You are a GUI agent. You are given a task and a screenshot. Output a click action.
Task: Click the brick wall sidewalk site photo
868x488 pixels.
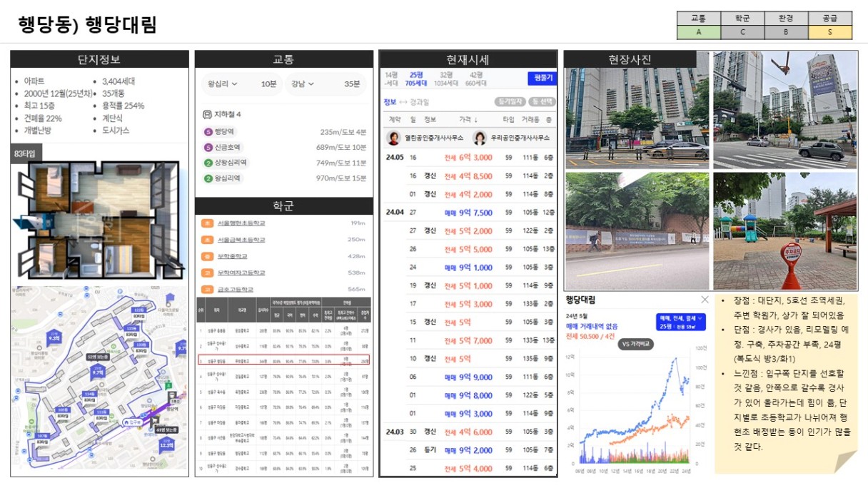[x=637, y=230]
